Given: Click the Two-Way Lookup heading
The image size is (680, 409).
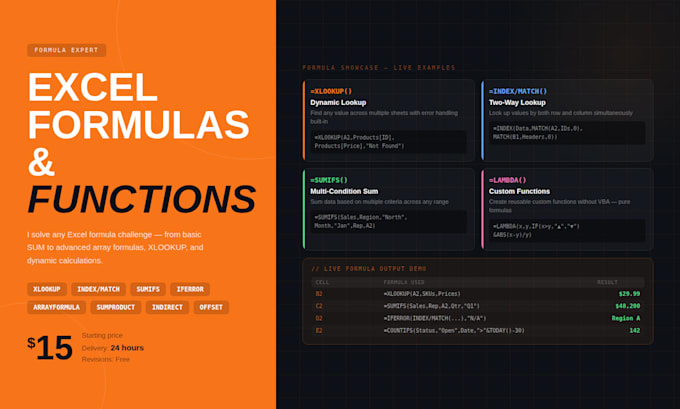Looking at the screenshot, I should click(517, 103).
